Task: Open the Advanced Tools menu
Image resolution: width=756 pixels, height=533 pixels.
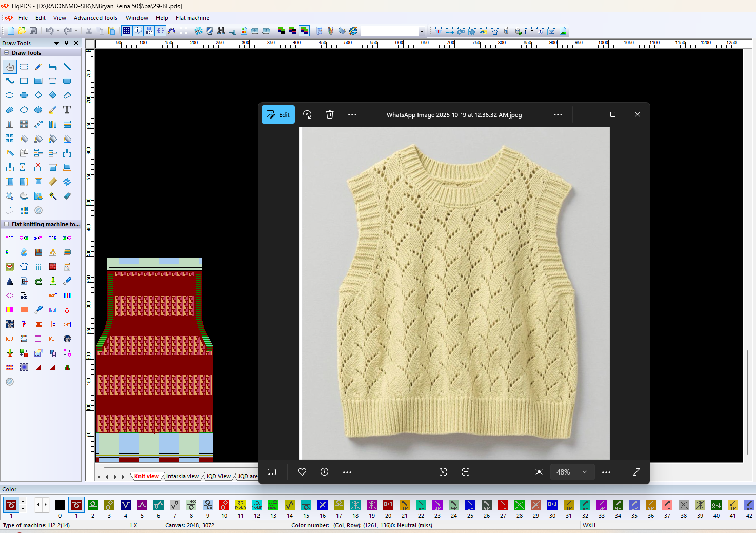Action: point(95,18)
